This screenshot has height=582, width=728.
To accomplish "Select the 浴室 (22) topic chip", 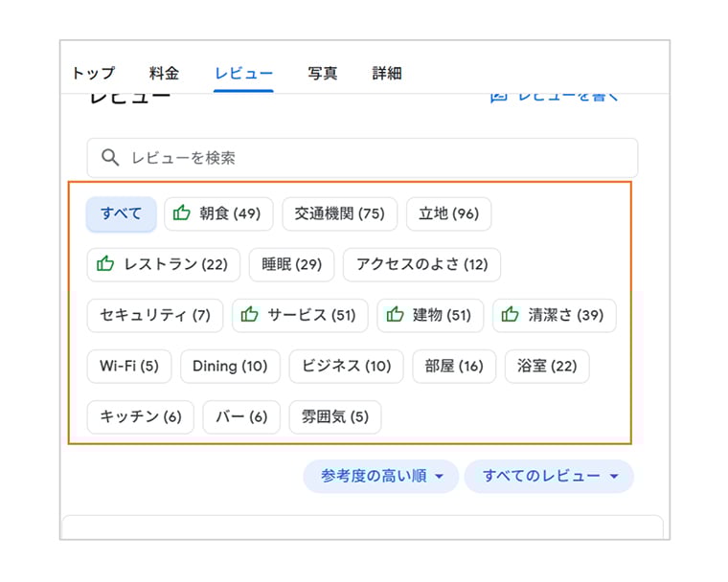I will coord(547,366).
